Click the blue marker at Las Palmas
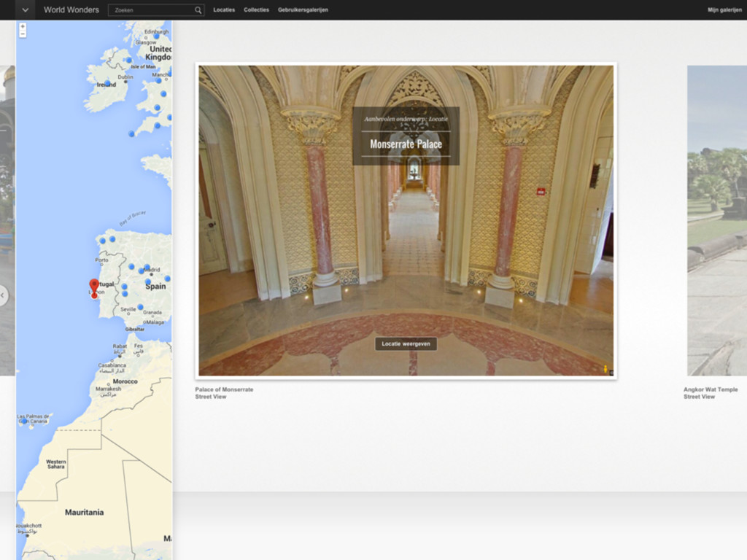Image resolution: width=747 pixels, height=560 pixels. (23, 421)
